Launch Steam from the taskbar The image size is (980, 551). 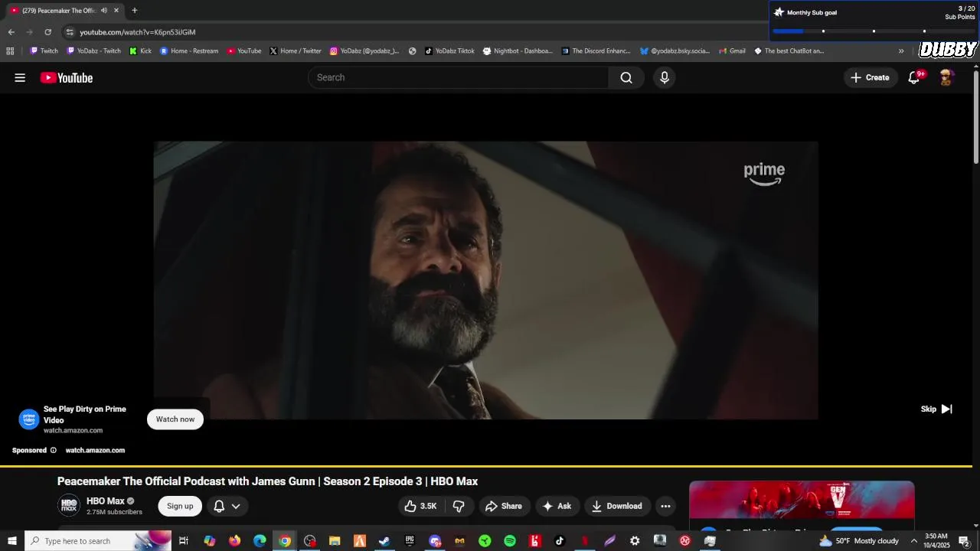[384, 541]
